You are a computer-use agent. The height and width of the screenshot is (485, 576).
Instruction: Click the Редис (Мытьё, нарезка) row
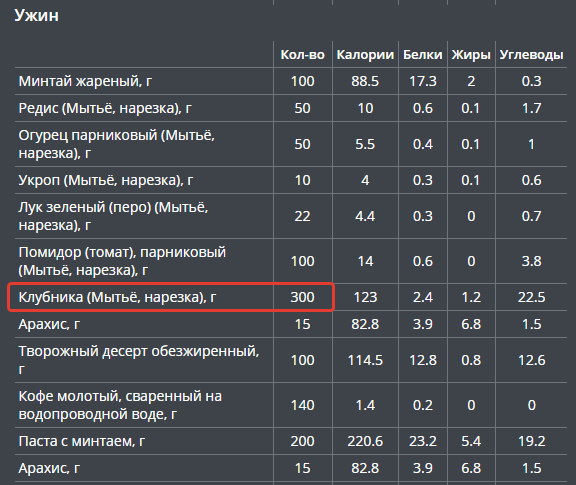coord(291,108)
